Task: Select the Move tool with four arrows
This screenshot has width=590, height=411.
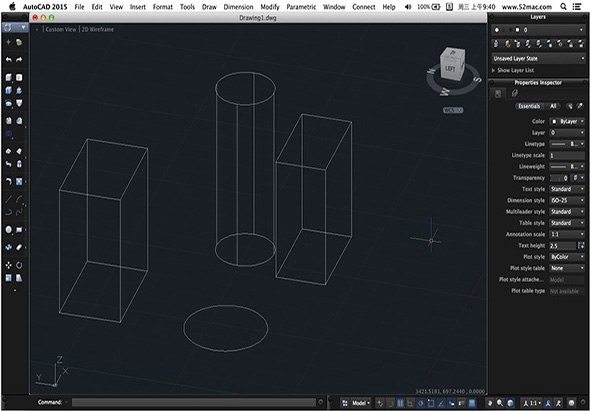Action: (9, 265)
